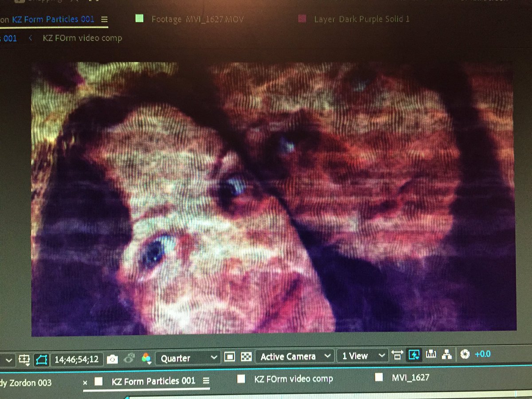The height and width of the screenshot is (399, 532).
Task: Open the Show Channel and Color Management settings
Action: pos(146,356)
